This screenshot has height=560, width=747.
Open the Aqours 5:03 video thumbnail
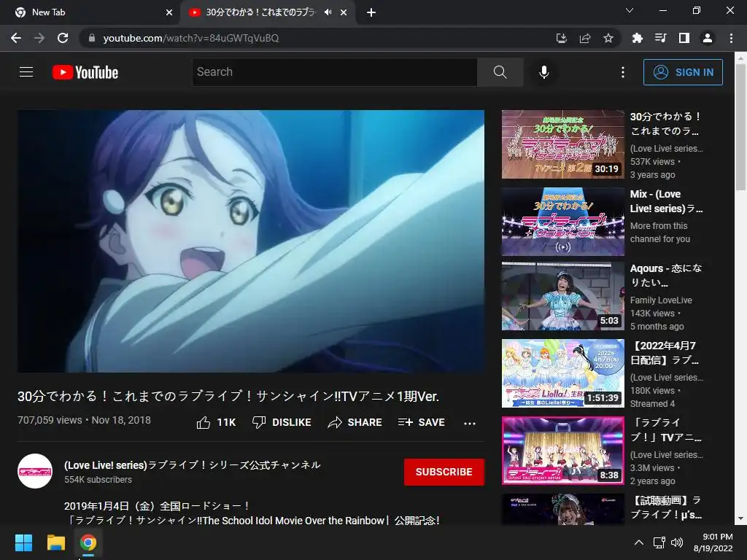[x=562, y=296]
